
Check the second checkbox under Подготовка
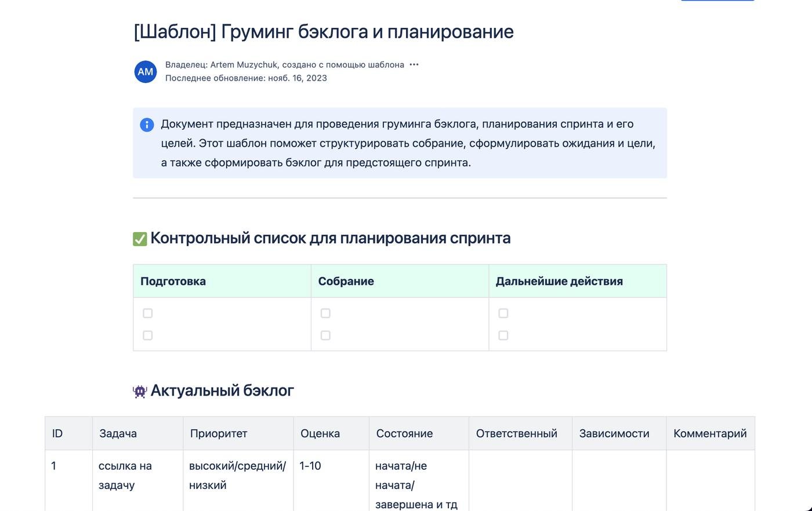148,335
